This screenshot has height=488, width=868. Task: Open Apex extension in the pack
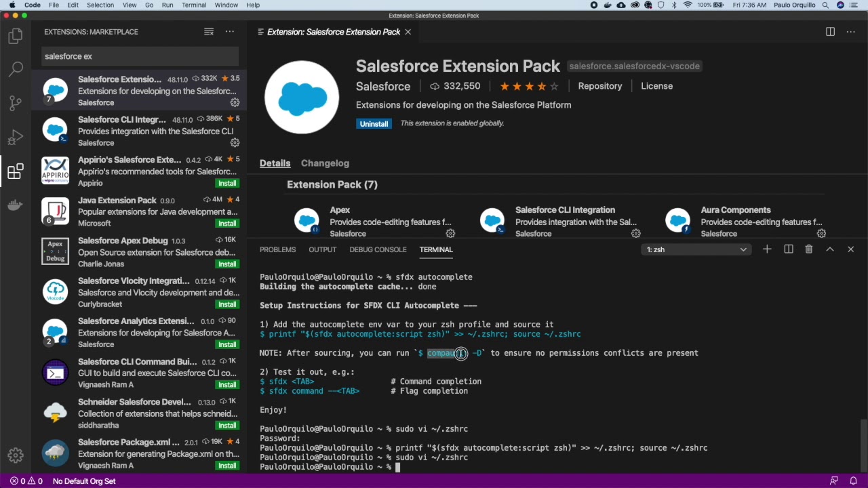[340, 210]
